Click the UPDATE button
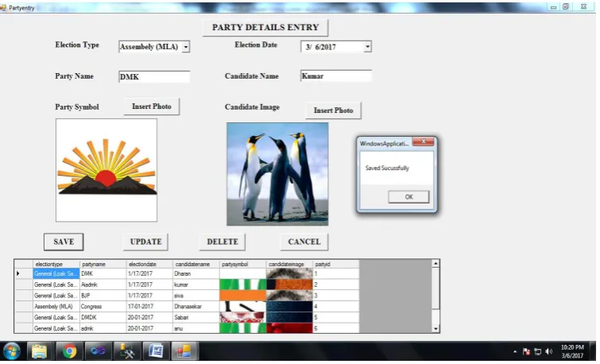 point(145,242)
